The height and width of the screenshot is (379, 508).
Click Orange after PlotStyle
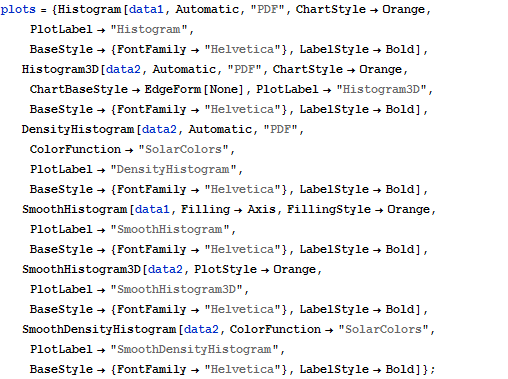[295, 269]
